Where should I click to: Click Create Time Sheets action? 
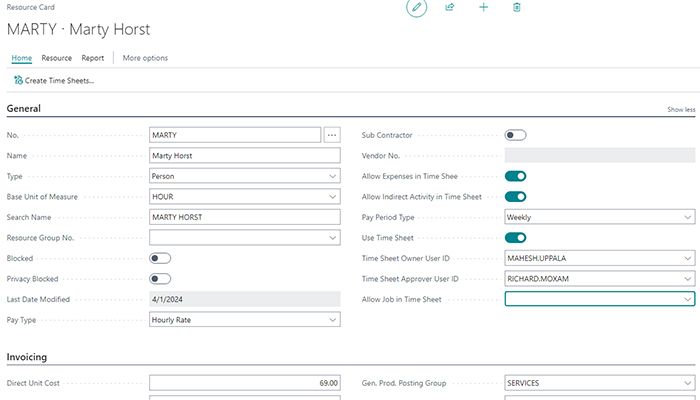[x=54, y=80]
